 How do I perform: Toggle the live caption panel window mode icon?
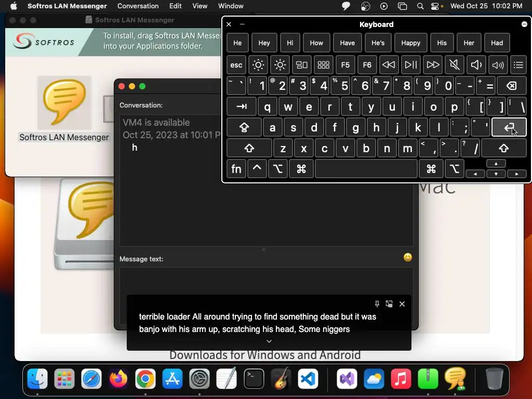click(x=389, y=303)
